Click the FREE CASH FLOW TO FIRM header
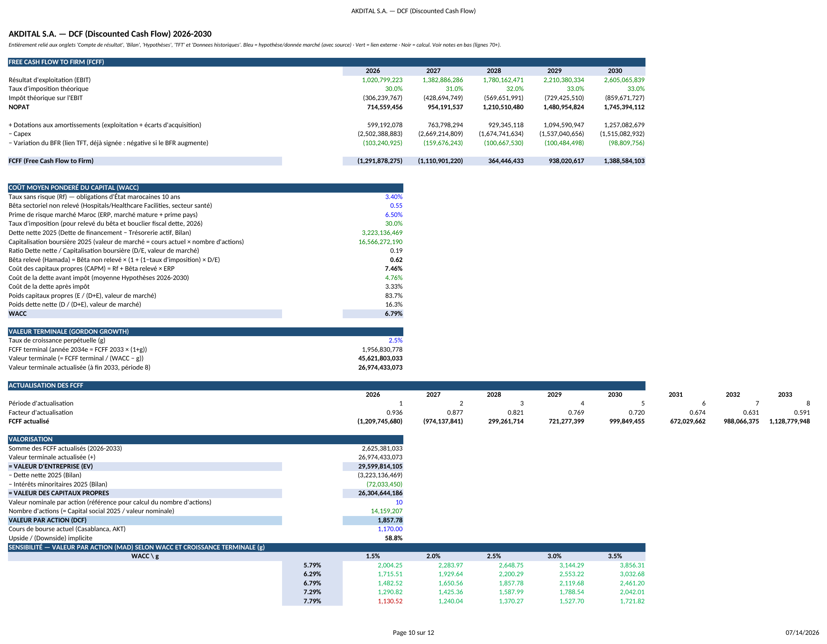 56,62
